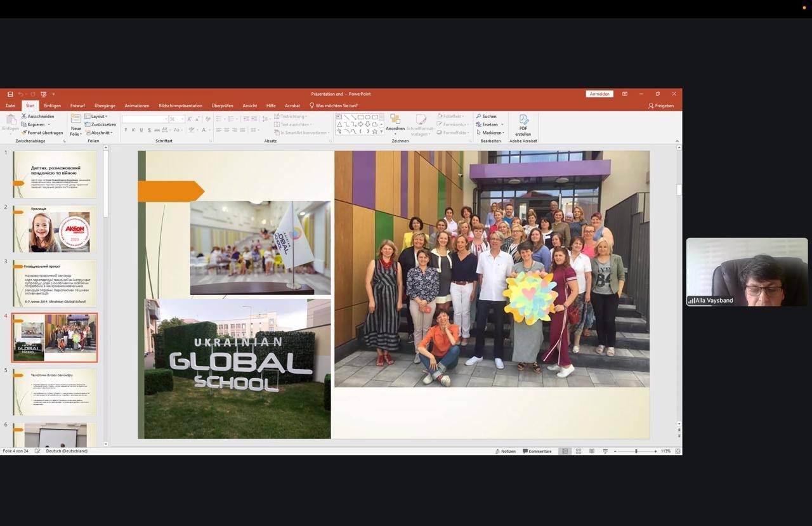Expand the Kopieren dropdown arrow
This screenshot has width=812, height=526.
[49, 124]
